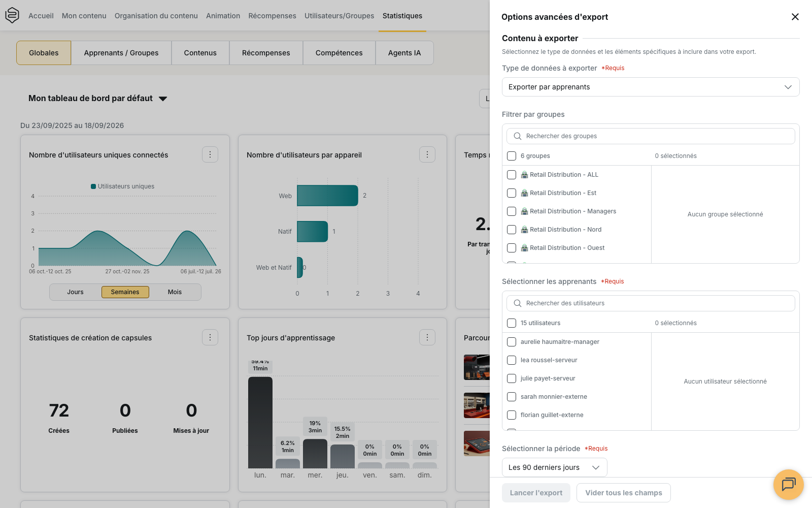Open the data type export dropdown
This screenshot has width=812, height=508.
[x=651, y=87]
